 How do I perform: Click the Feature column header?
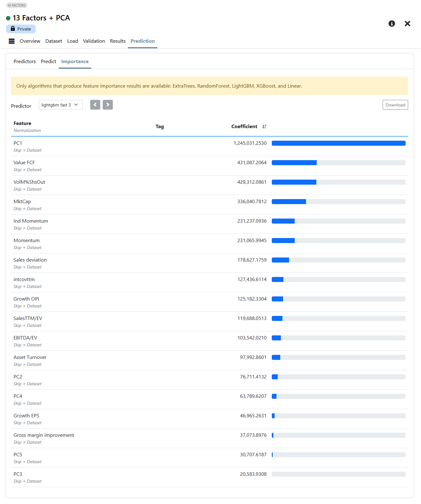[x=22, y=123]
